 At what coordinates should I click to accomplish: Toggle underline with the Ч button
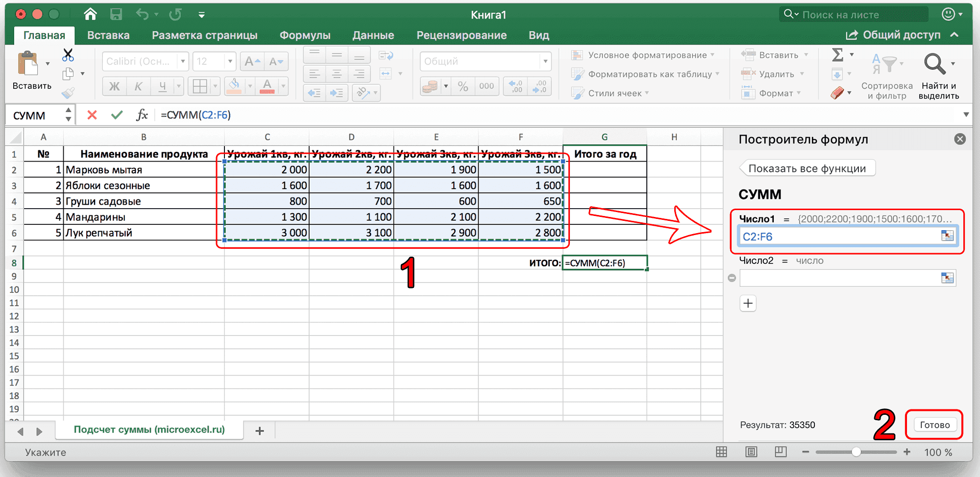coord(162,86)
